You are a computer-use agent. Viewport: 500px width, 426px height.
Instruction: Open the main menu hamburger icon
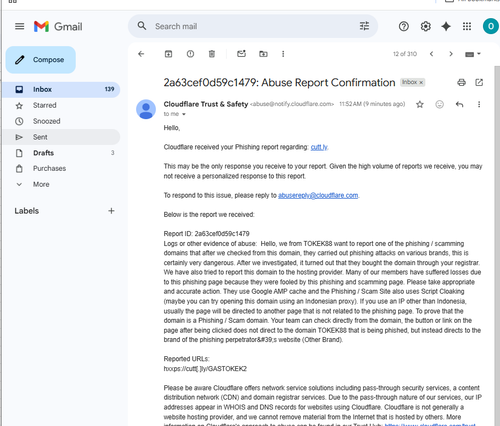pos(20,26)
